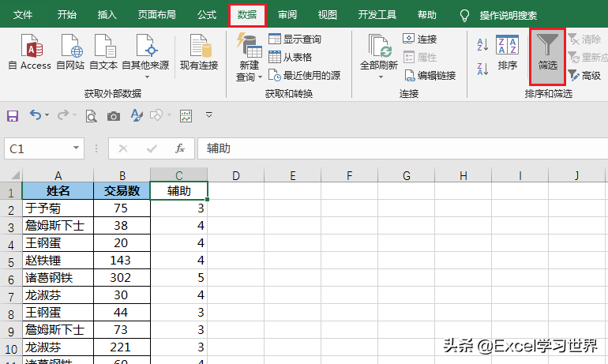Click the formula bar showing 辅助

403,148
